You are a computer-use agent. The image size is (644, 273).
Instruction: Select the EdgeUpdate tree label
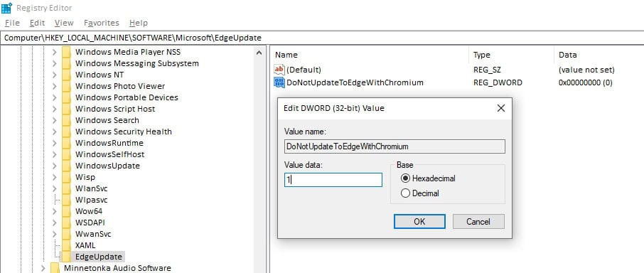[x=99, y=257]
